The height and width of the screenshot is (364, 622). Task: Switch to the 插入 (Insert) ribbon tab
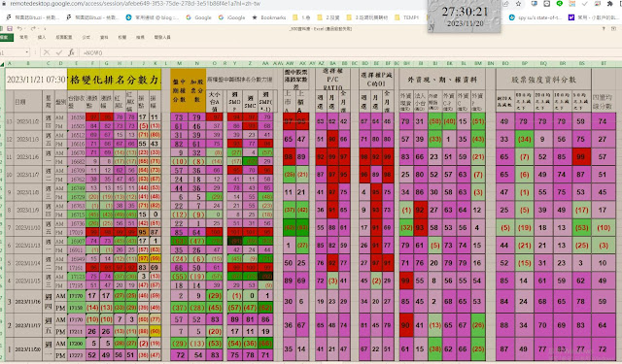click(x=42, y=37)
